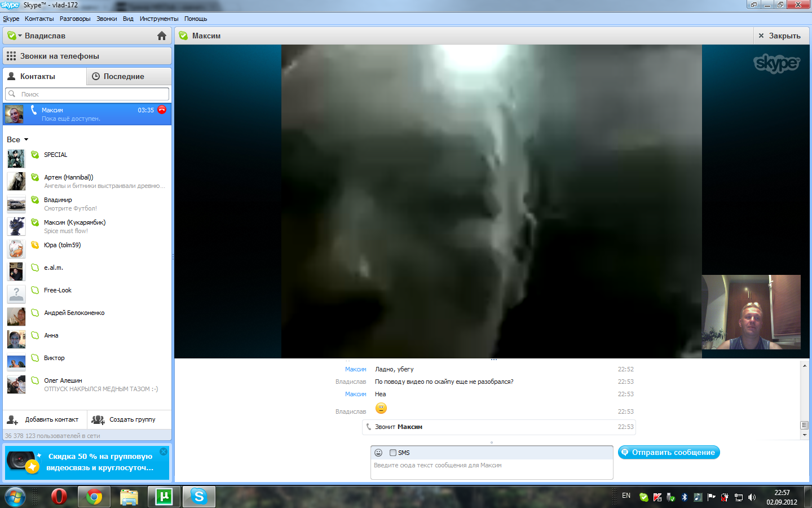Click the Владислав profile name in the header
This screenshot has height=508, width=812.
[45, 36]
